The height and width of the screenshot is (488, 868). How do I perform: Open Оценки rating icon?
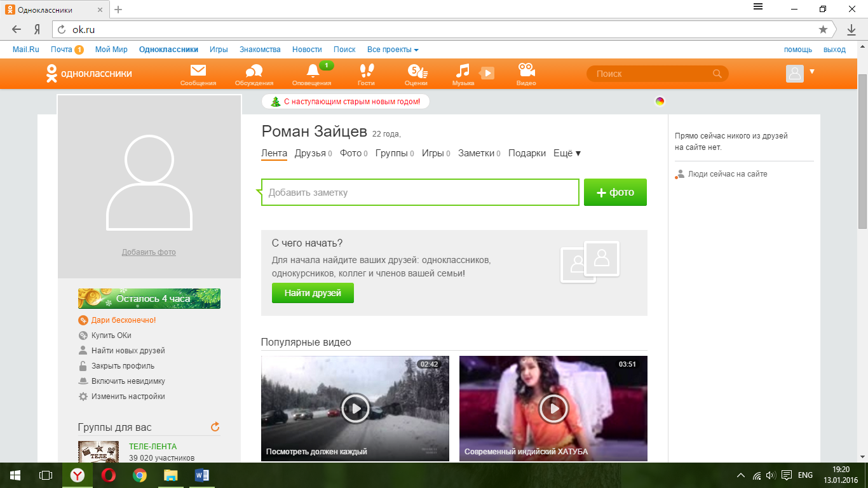pyautogui.click(x=417, y=71)
